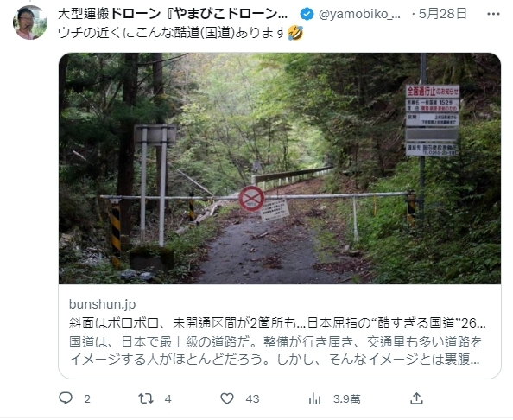Open view analytics bar chart icon

314,398
